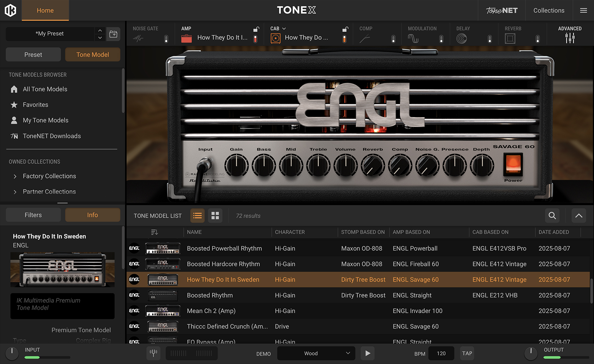The width and height of the screenshot is (594, 364).
Task: Toggle the Noise Gate power switch
Action: click(x=166, y=39)
